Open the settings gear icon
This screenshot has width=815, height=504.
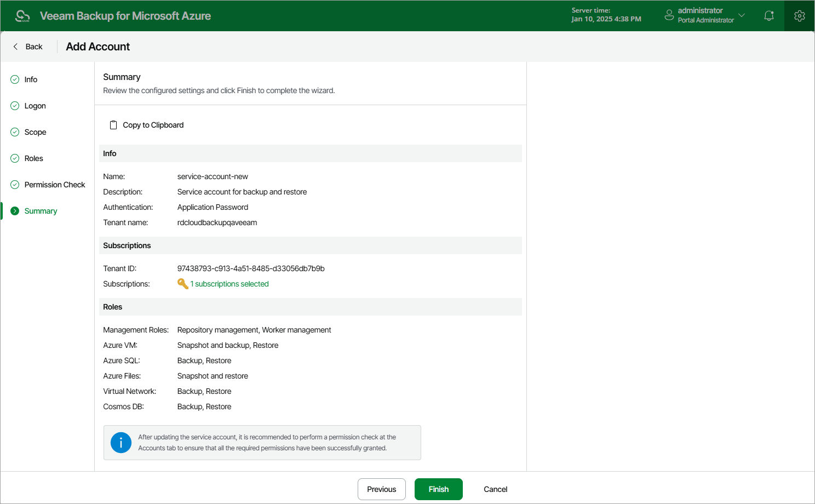800,16
